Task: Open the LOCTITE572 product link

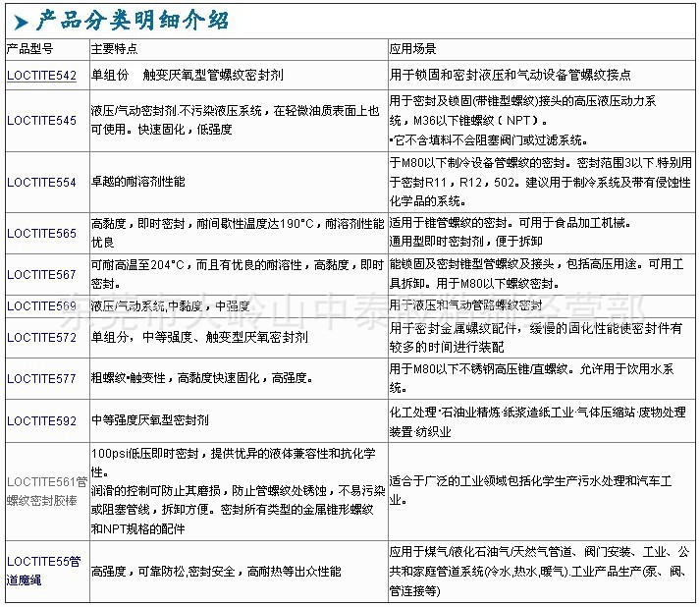Action: (x=41, y=337)
